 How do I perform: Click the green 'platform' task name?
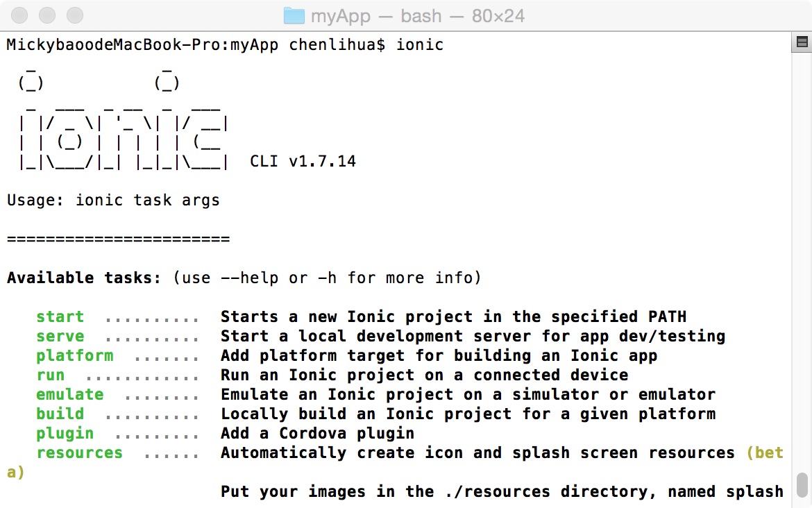pos(74,356)
